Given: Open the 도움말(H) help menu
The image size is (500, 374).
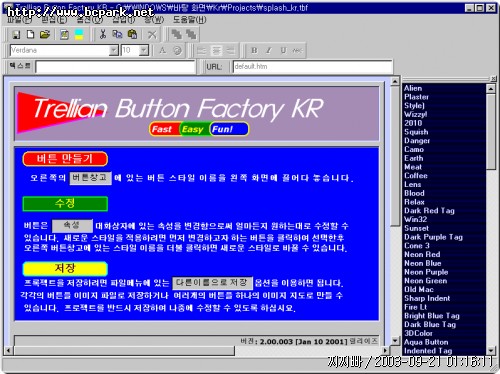Looking at the screenshot, I should point(189,20).
